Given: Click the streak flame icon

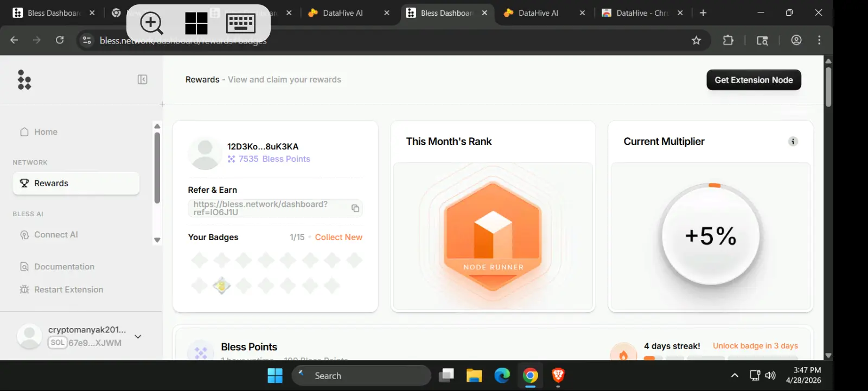Looking at the screenshot, I should click(x=623, y=354).
